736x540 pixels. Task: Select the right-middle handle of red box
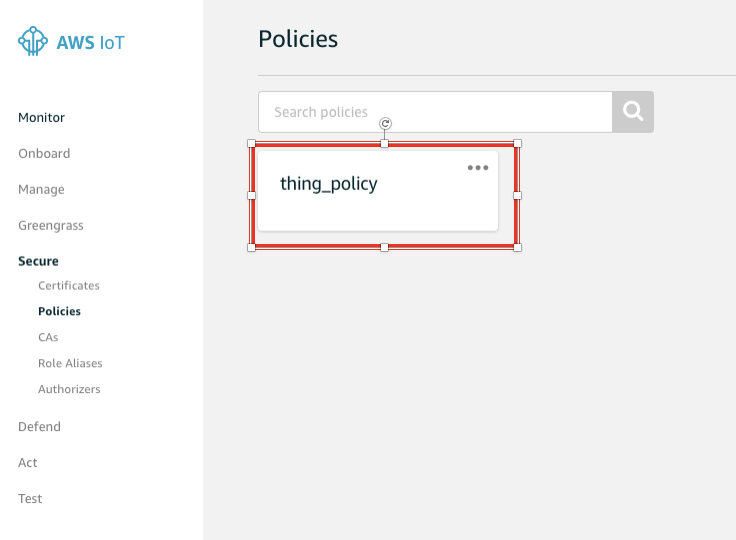coord(517,195)
